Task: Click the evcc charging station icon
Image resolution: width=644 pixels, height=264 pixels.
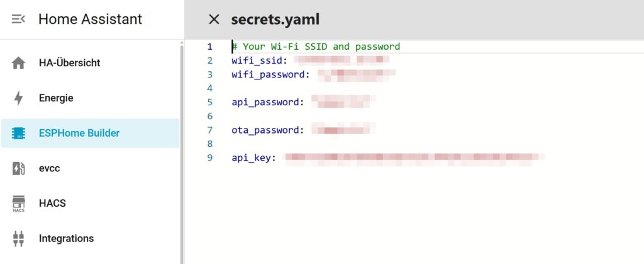Action: 18,168
